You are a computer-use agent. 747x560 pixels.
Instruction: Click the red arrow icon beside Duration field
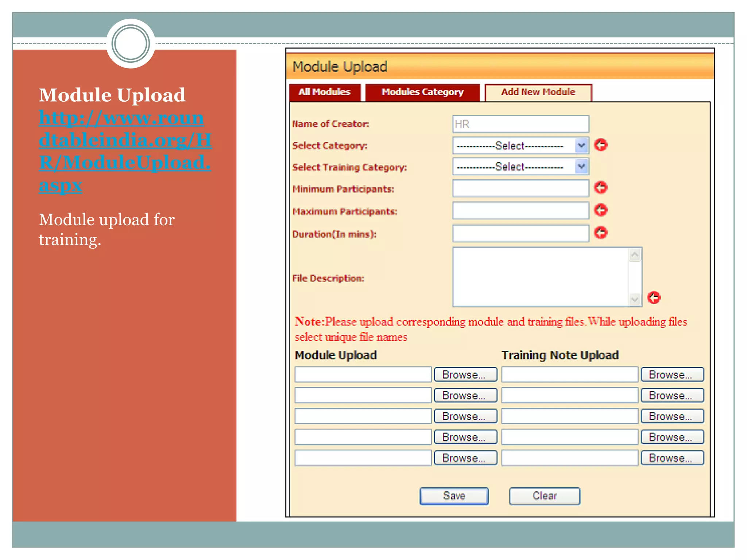601,232
